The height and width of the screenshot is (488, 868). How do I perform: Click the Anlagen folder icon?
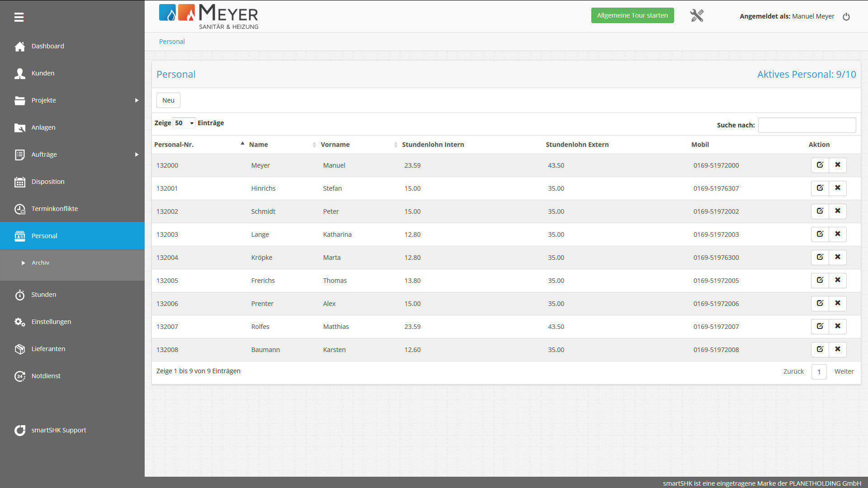tap(19, 127)
